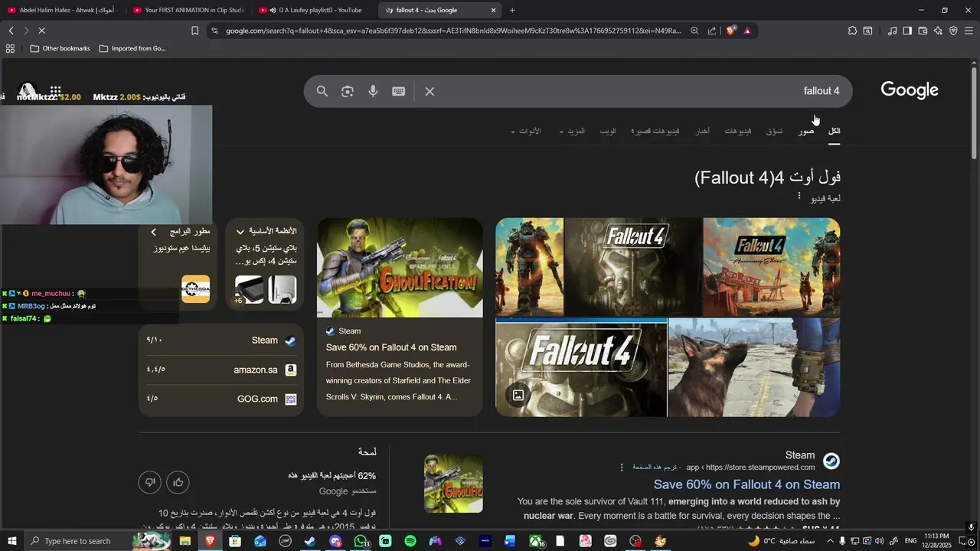The width and height of the screenshot is (980, 551).
Task: Open Brave VPN shield icon
Action: (x=953, y=31)
